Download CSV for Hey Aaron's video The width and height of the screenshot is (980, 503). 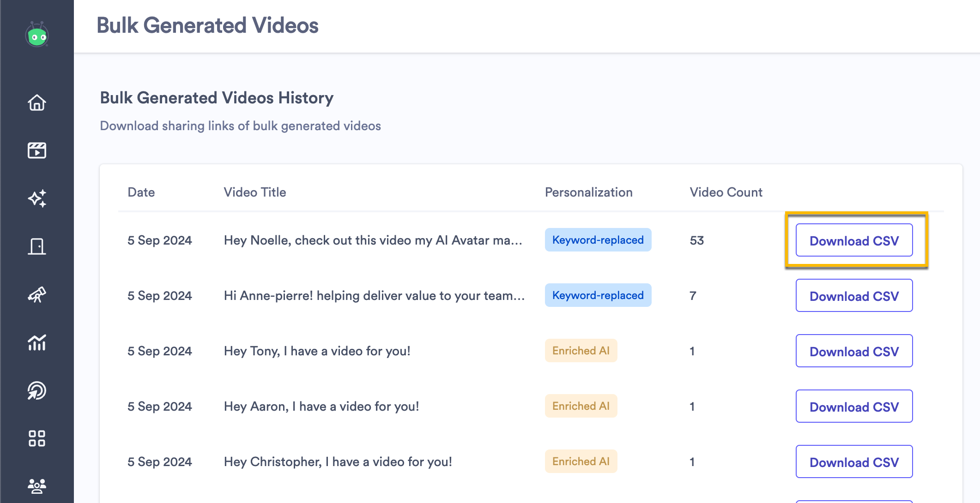[x=854, y=407]
